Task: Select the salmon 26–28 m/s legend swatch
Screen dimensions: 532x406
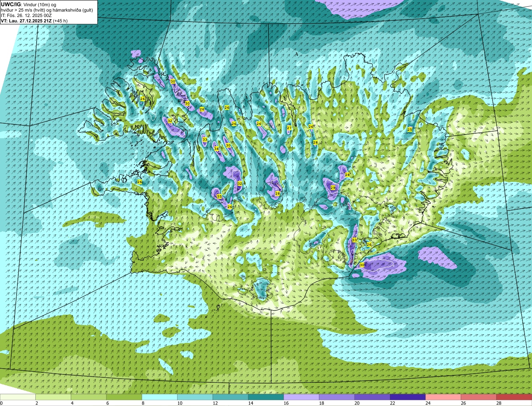Action: pos(479,397)
